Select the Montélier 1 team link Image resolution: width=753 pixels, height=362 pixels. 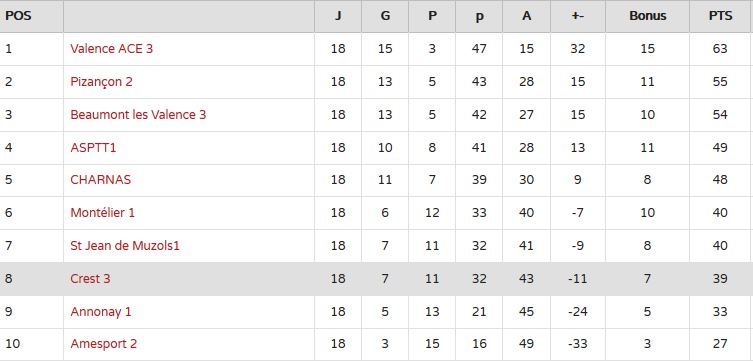(x=103, y=213)
